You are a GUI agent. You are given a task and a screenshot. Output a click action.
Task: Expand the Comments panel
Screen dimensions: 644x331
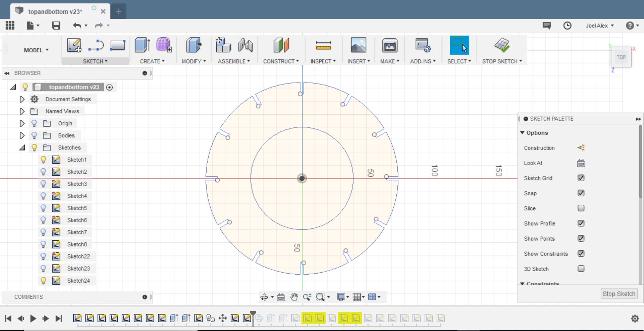point(145,297)
